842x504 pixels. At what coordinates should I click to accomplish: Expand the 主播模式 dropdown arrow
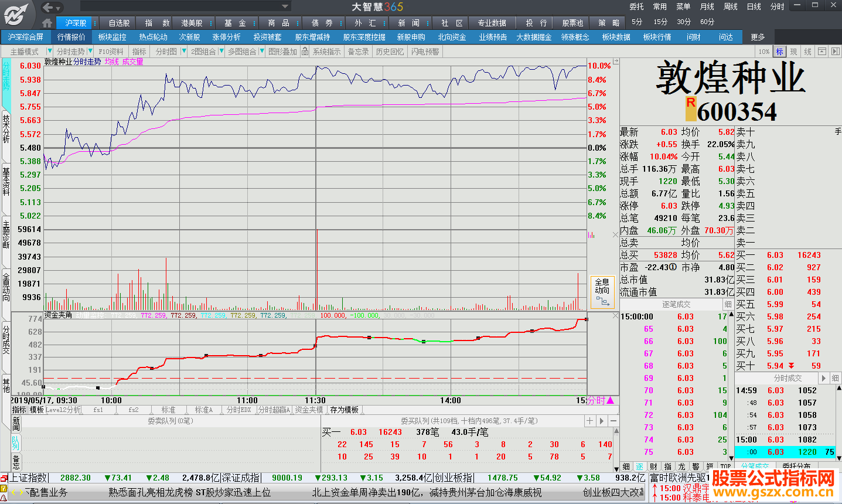coord(49,52)
